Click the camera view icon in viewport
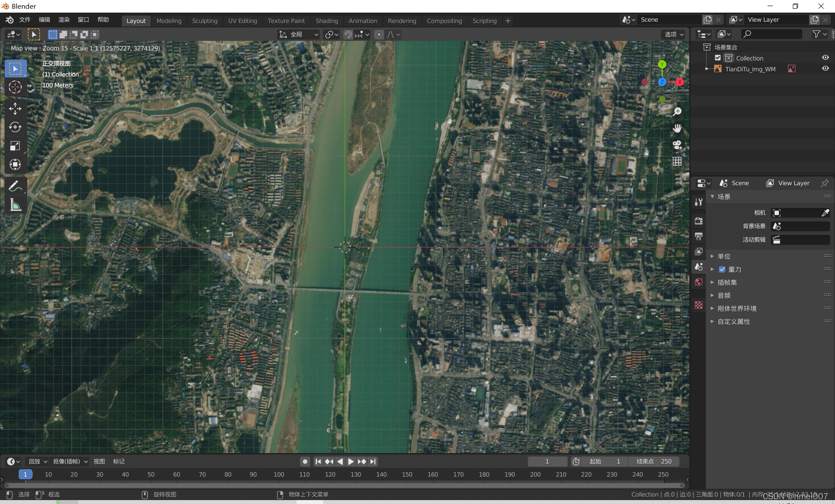Image resolution: width=835 pixels, height=504 pixels. [677, 145]
